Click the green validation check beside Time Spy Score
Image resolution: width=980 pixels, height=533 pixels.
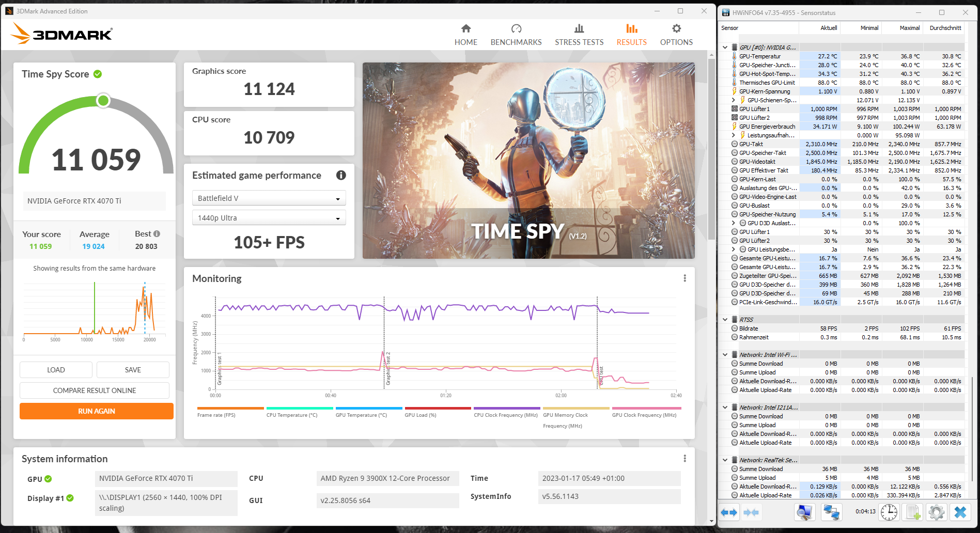98,74
